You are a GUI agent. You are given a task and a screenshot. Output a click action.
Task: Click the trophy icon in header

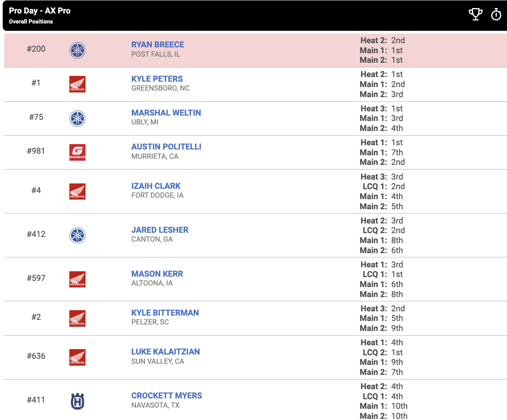(x=475, y=14)
